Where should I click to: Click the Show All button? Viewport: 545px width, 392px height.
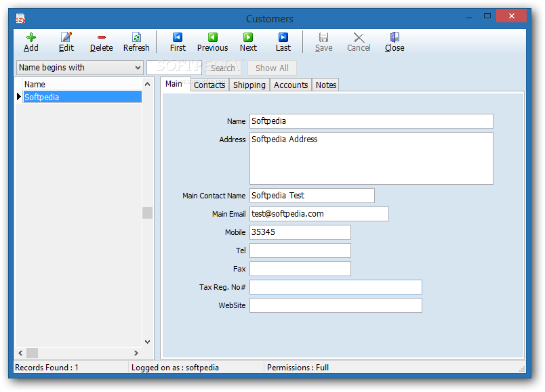click(272, 68)
